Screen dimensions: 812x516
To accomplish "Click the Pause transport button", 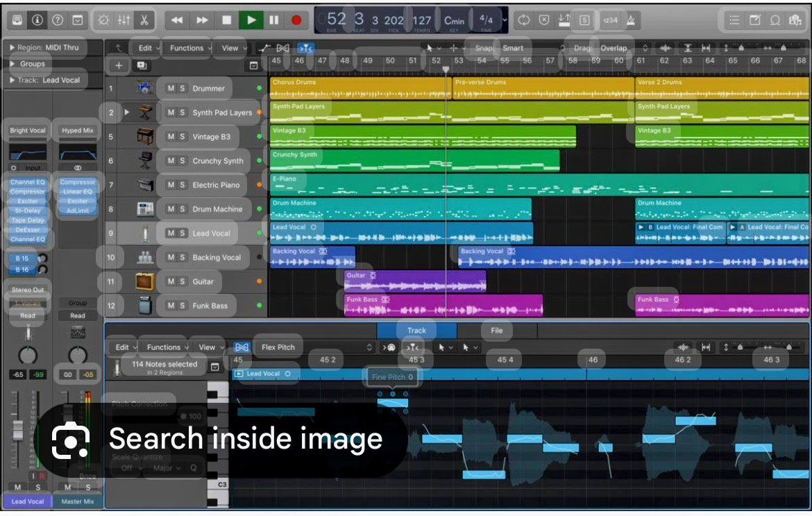I will [274, 20].
